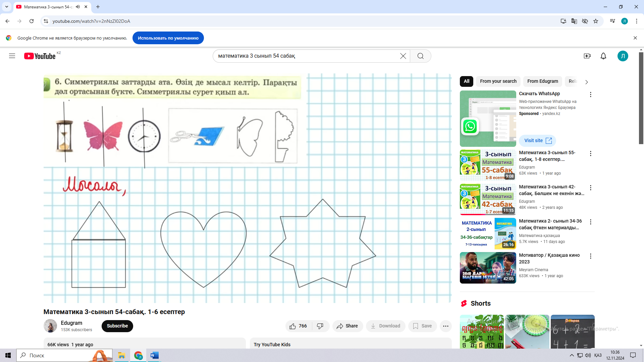Click the search magnifier button

(x=420, y=56)
